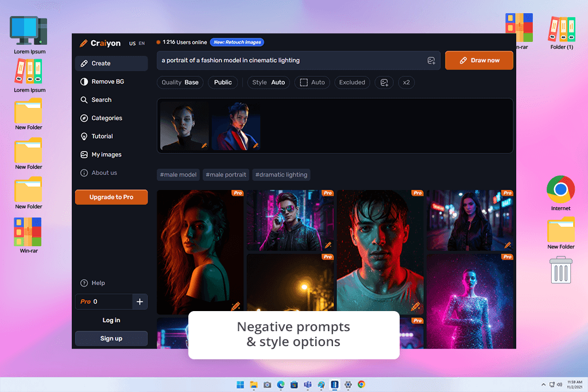Edit first generated thumbnail via pencil icon
The image size is (588, 392).
pos(204,145)
